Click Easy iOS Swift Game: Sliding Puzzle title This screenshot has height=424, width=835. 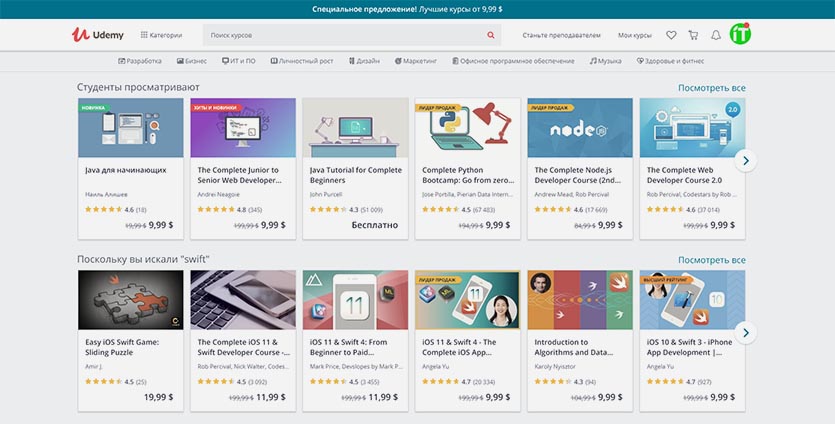[122, 347]
